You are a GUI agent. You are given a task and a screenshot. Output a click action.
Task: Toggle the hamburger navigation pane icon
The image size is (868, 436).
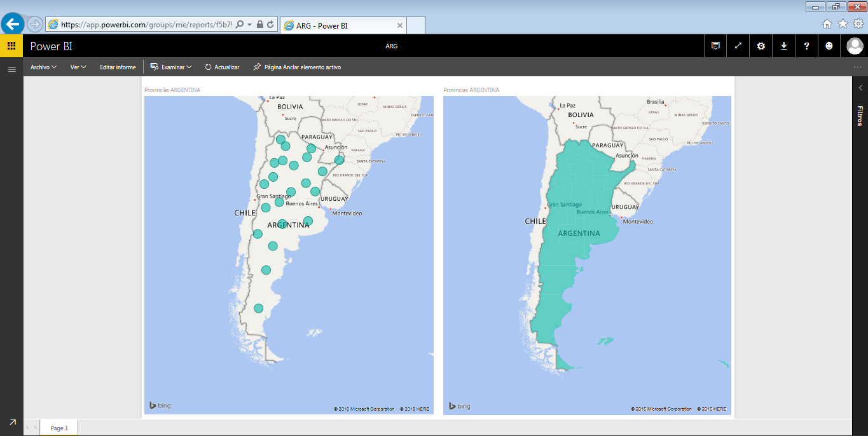[x=11, y=69]
